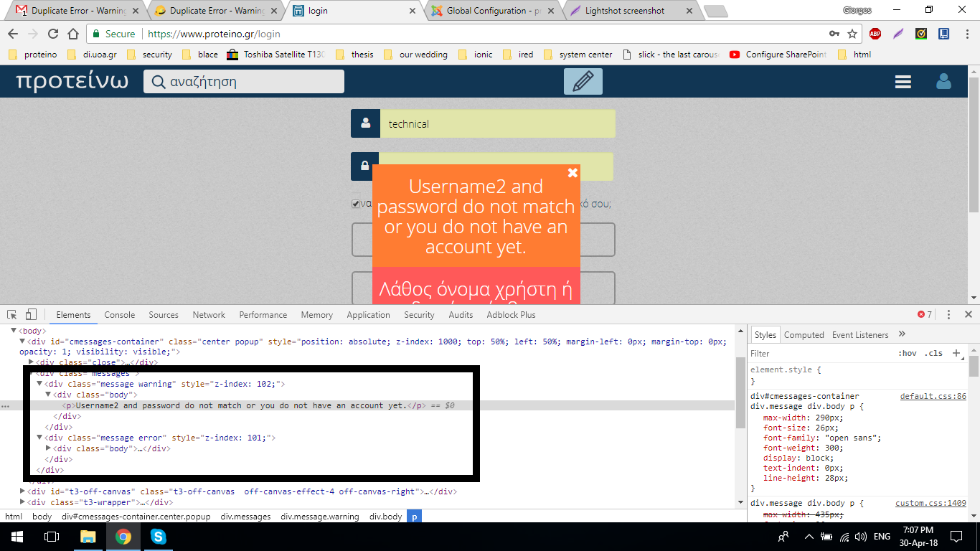The width and height of the screenshot is (980, 551).
Task: Open the Sources tab
Action: coord(164,314)
